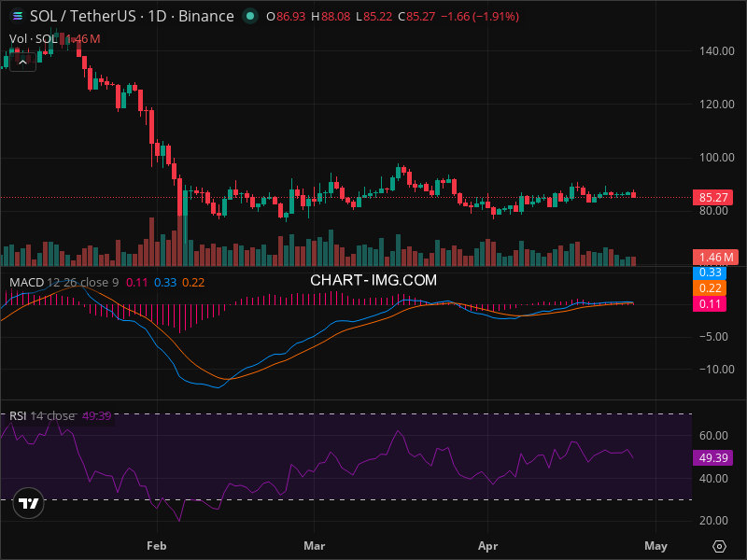Click the O86.93 open value

tap(286, 17)
